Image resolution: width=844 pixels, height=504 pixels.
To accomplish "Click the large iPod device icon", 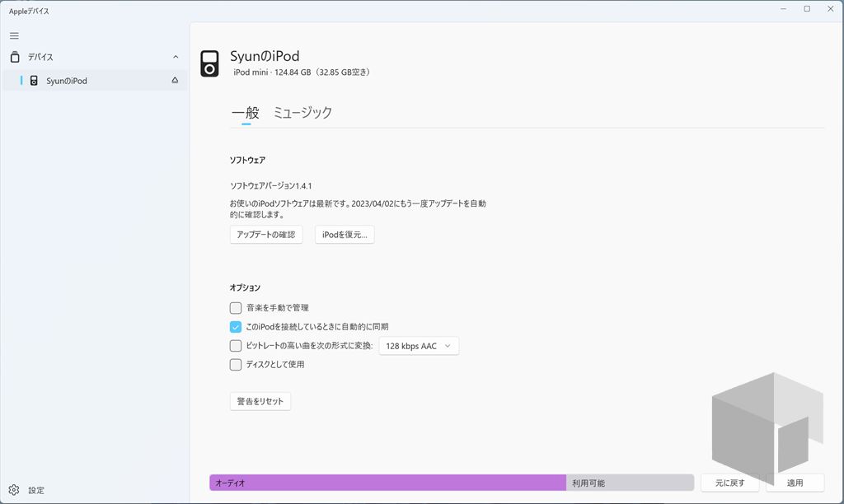I will coord(210,63).
